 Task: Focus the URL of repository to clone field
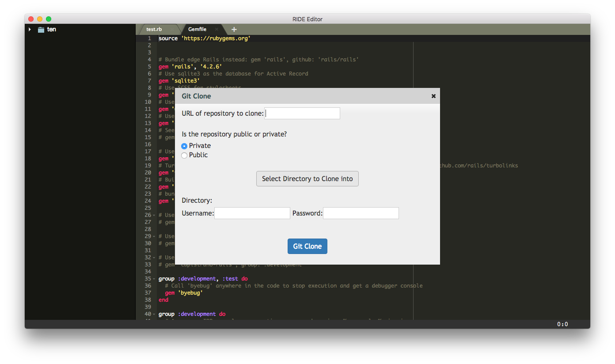click(x=302, y=114)
